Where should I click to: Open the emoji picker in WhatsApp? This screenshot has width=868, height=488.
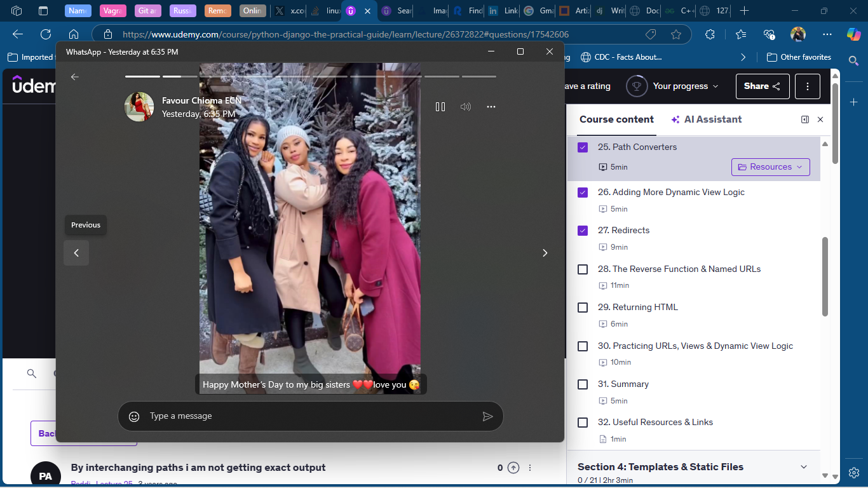point(134,416)
